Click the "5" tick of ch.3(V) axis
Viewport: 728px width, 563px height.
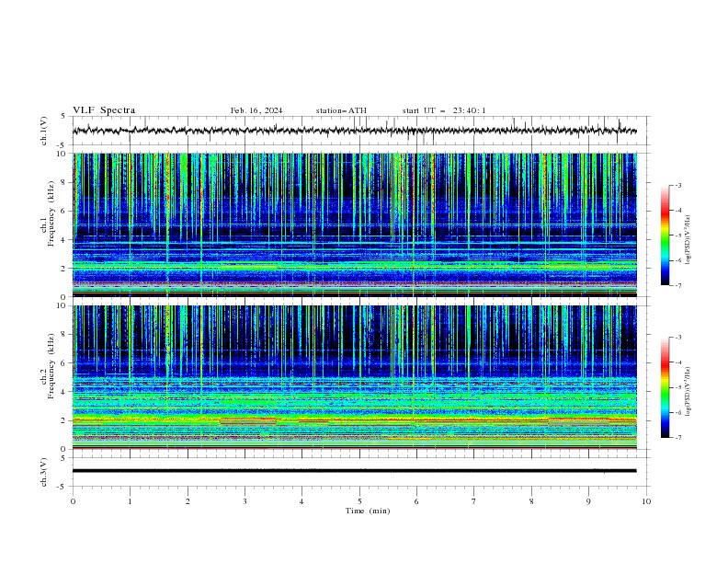click(x=63, y=458)
